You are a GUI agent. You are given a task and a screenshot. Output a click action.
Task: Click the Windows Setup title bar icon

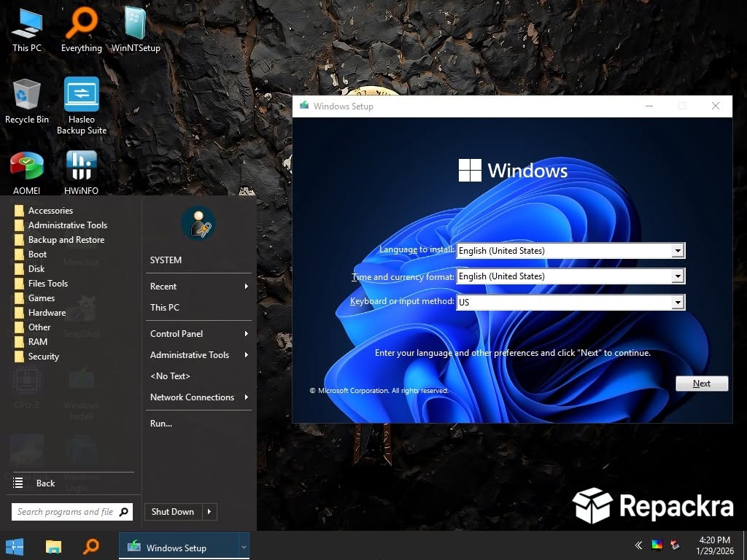click(x=304, y=106)
